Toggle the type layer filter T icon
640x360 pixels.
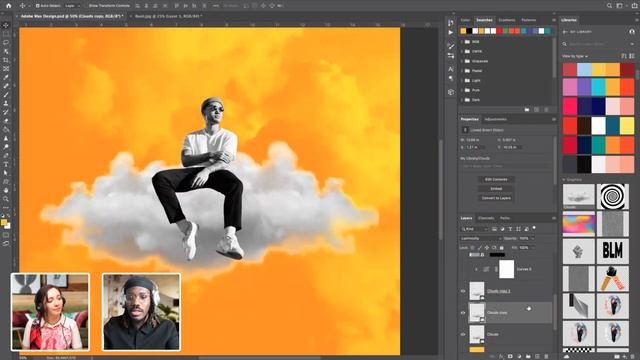(510, 229)
